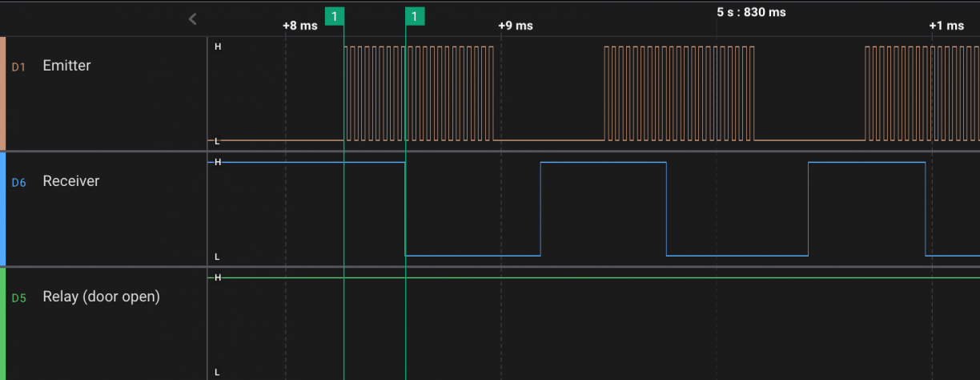Select the D6 channel identifier
Image resolution: width=980 pixels, height=380 pixels.
18,183
